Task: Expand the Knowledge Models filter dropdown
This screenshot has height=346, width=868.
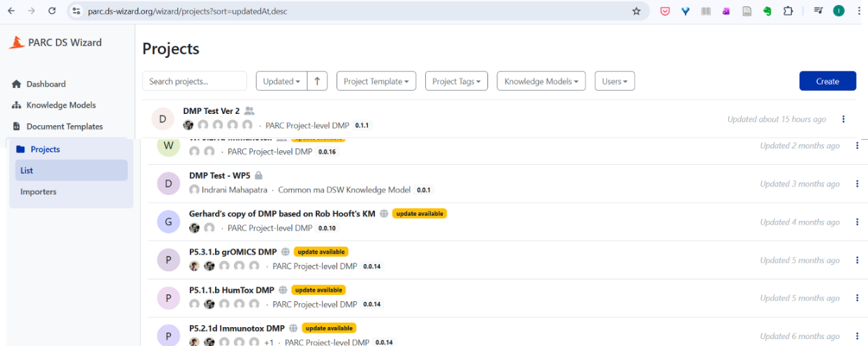Action: [x=541, y=81]
